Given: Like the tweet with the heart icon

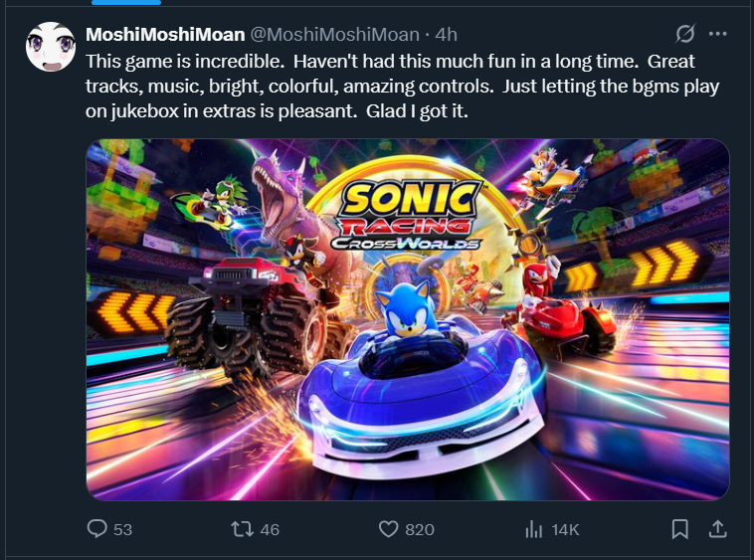Looking at the screenshot, I should (388, 529).
